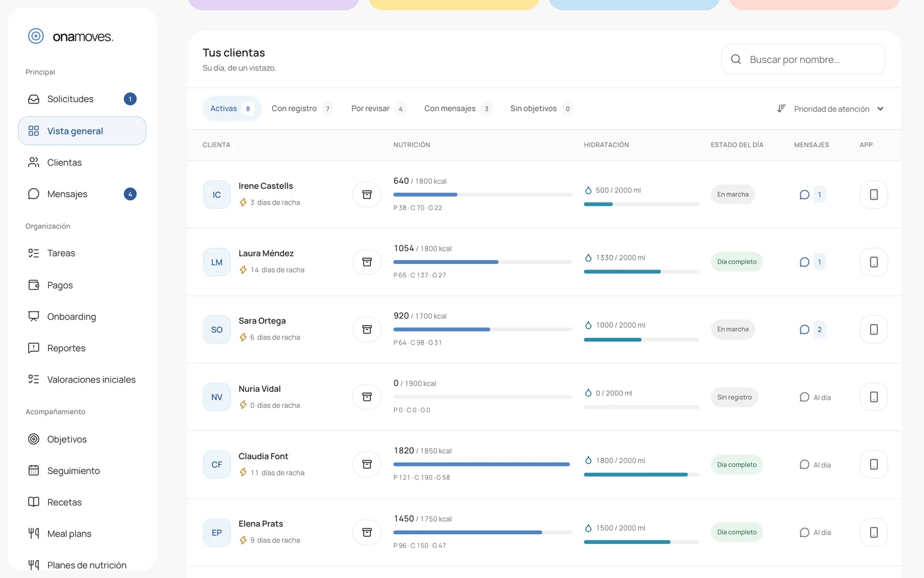Open Elena Prats' phone app icon
This screenshot has height=578, width=924.
(873, 532)
